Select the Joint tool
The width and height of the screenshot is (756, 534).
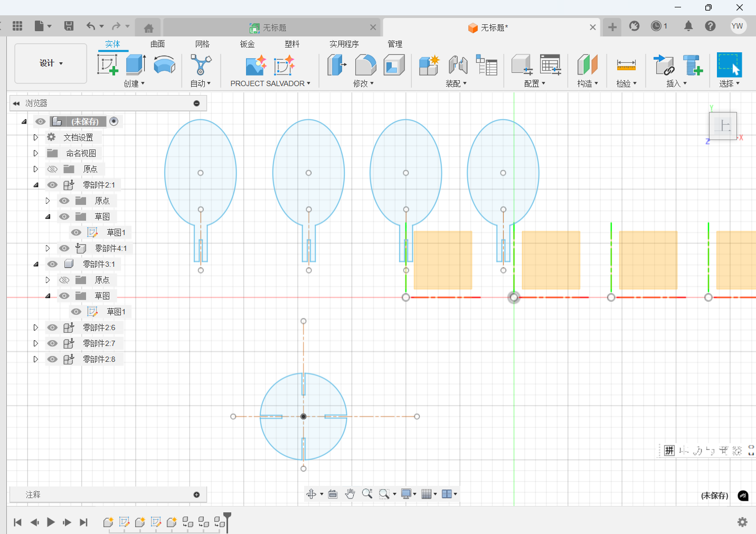pyautogui.click(x=458, y=65)
